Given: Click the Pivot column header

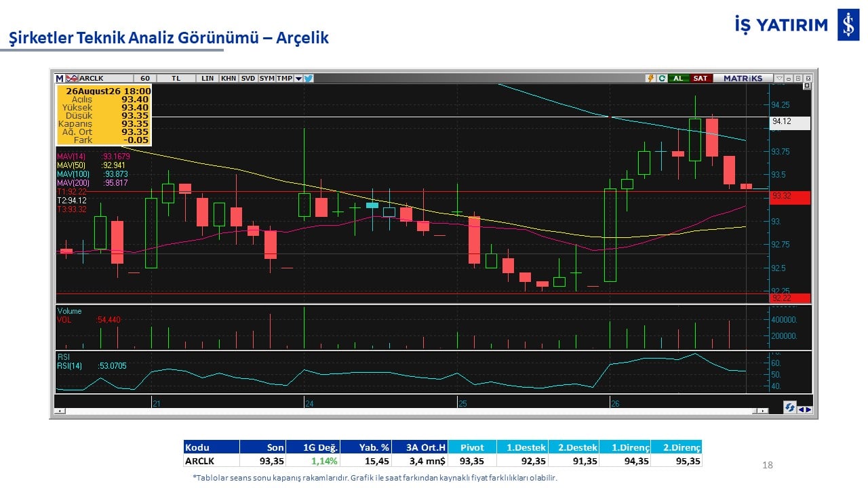Looking at the screenshot, I should [472, 447].
